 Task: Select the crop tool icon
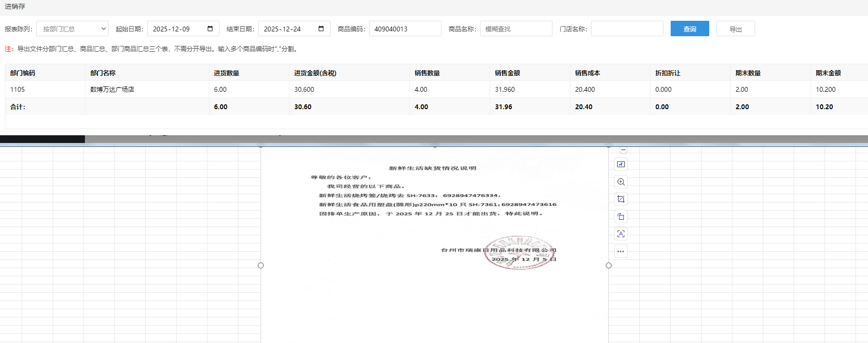click(x=621, y=199)
